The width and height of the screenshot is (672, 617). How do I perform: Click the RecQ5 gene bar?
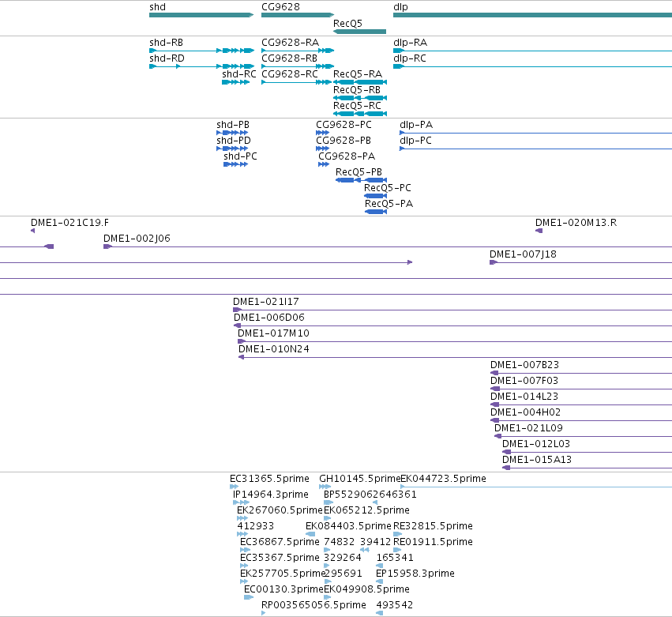(x=359, y=32)
